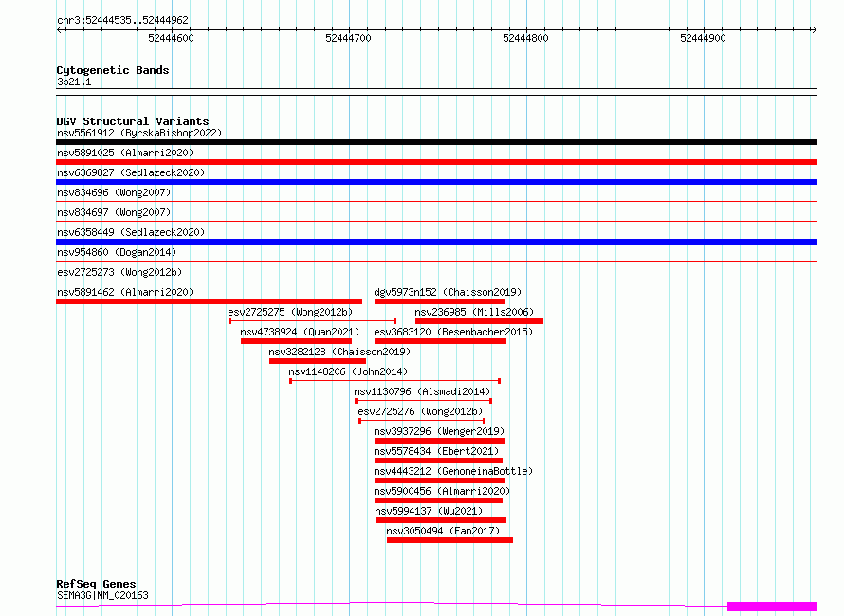Image resolution: width=844 pixels, height=616 pixels.
Task: Click the nsv5900456 (Almarri2020) label
Action: click(442, 491)
